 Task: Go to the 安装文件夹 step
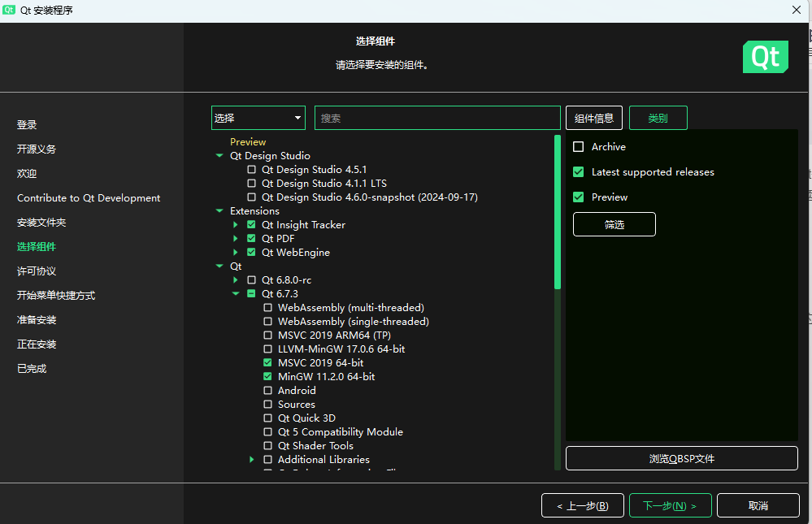[41, 222]
